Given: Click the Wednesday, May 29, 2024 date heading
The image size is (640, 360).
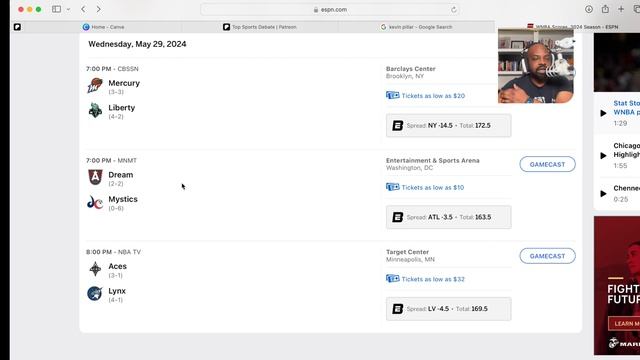Looking at the screenshot, I should pyautogui.click(x=137, y=44).
